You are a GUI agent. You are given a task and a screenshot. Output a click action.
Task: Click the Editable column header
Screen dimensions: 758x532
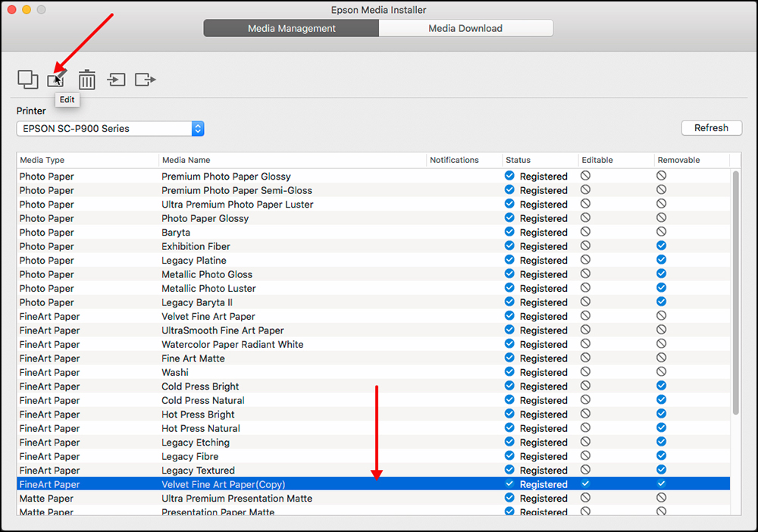pyautogui.click(x=615, y=160)
